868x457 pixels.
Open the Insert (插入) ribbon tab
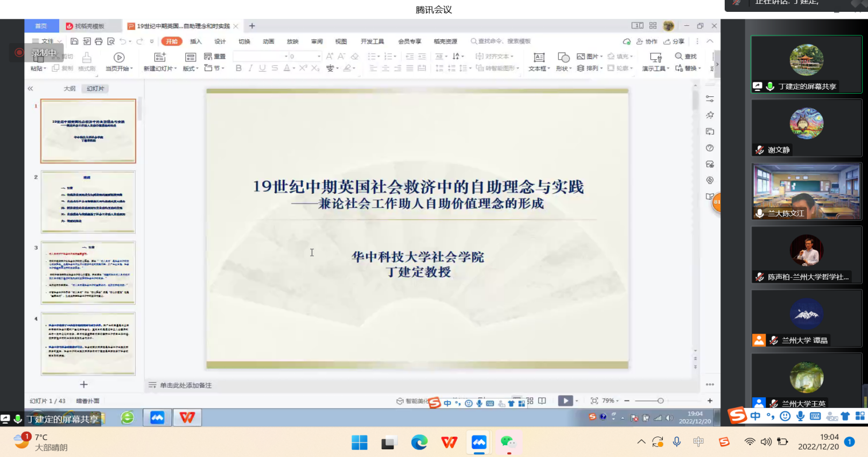point(196,41)
